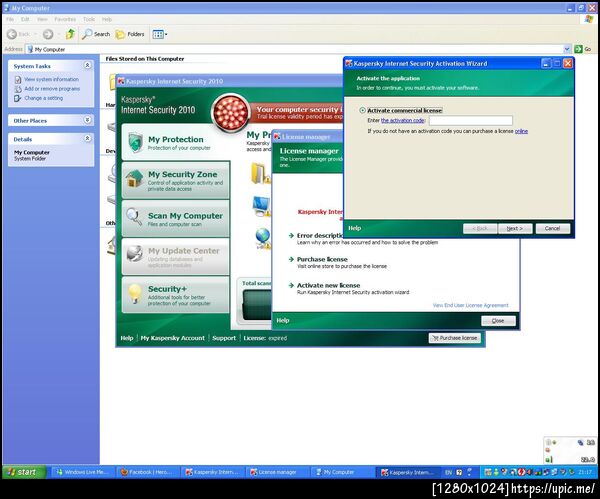
Task: Click the Start button
Action: (24, 472)
